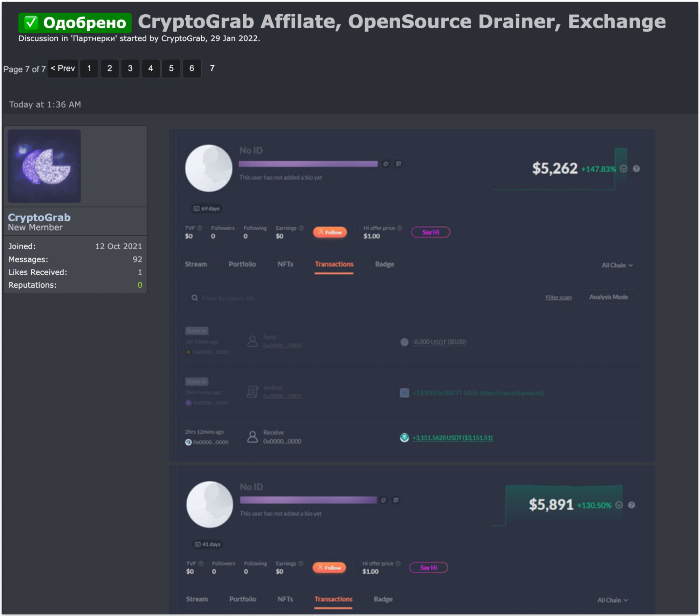Open the -8,000 USDT transaction amount
The height and width of the screenshot is (616, 700).
pyautogui.click(x=439, y=342)
